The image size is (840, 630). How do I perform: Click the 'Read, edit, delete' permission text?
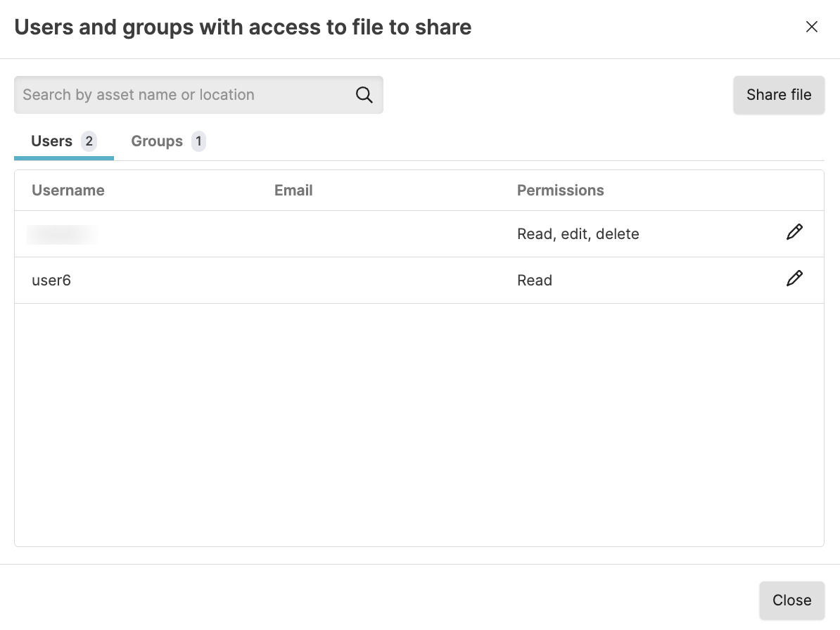point(578,234)
